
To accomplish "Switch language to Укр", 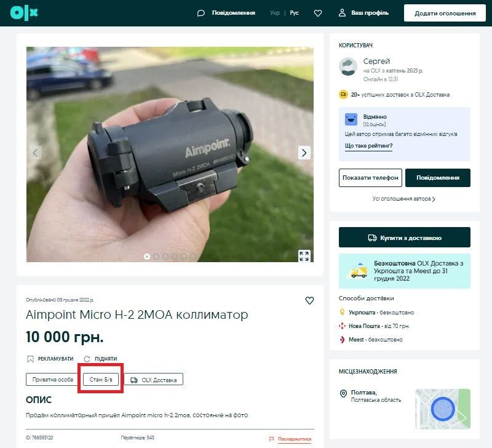I will [x=275, y=13].
